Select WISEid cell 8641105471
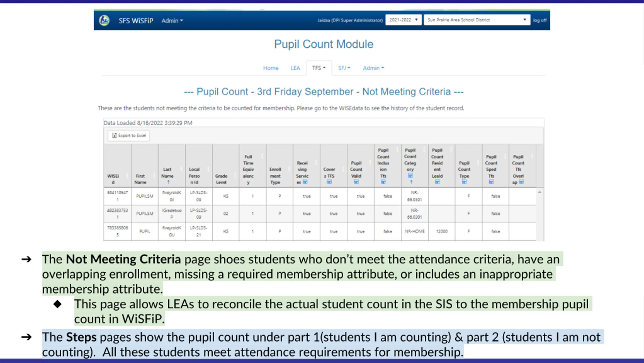The image size is (644, 363). click(117, 196)
